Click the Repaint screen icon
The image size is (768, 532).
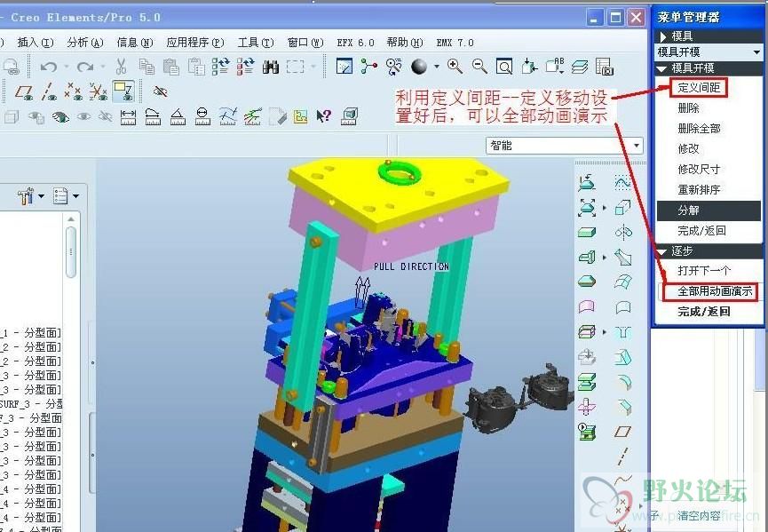[x=344, y=66]
